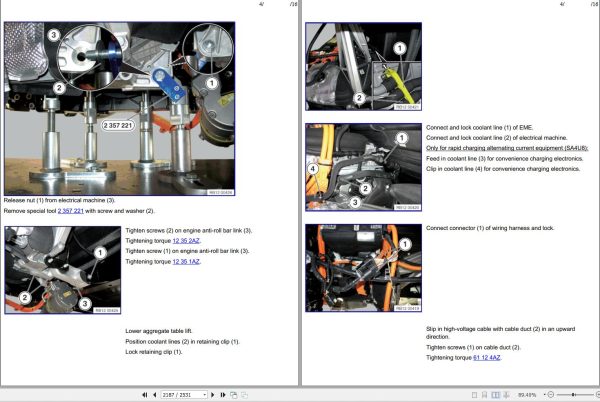
Task: Open tightening torque link 12 35 2AZ
Action: pyautogui.click(x=186, y=241)
